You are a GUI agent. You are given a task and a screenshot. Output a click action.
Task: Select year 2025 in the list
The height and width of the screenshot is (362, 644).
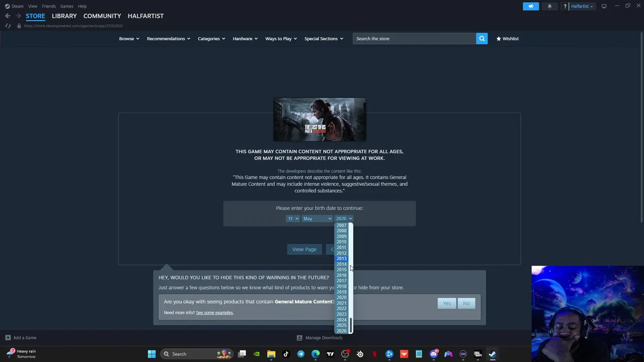(x=342, y=325)
